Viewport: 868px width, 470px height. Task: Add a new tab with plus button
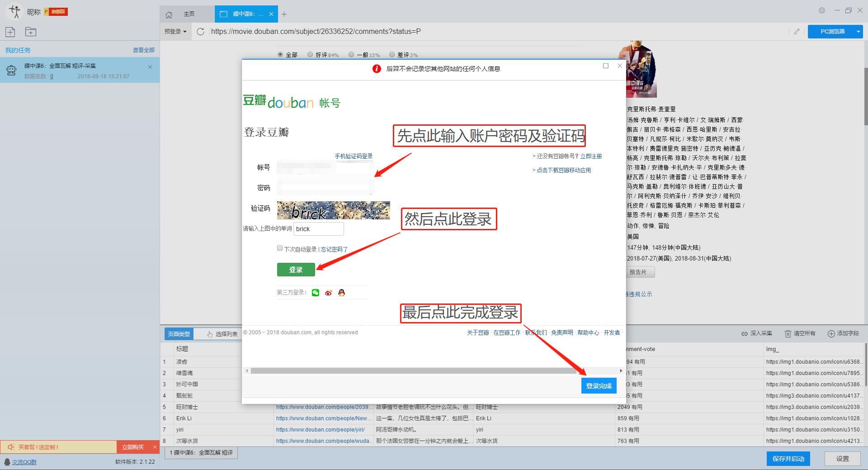click(284, 14)
